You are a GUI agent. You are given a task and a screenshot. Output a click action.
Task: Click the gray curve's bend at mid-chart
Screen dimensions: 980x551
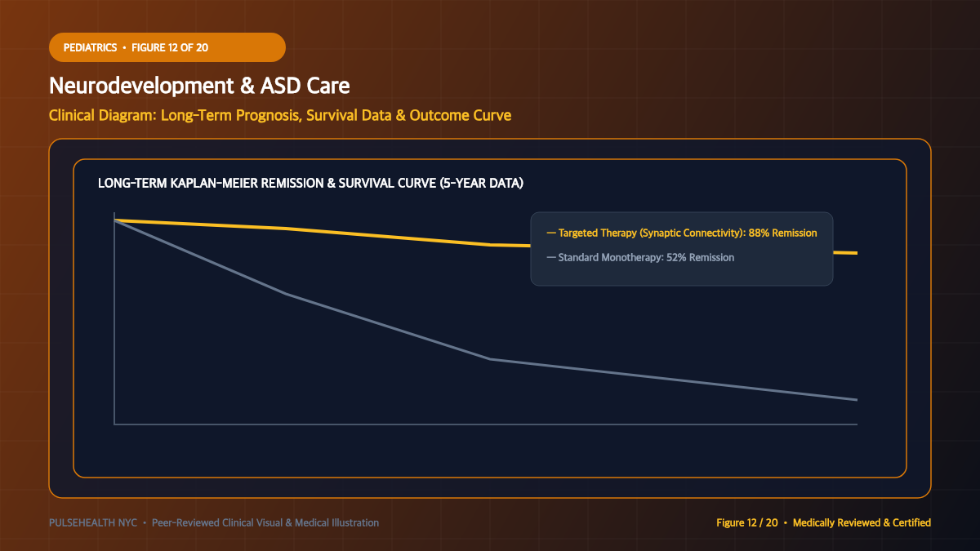point(490,359)
